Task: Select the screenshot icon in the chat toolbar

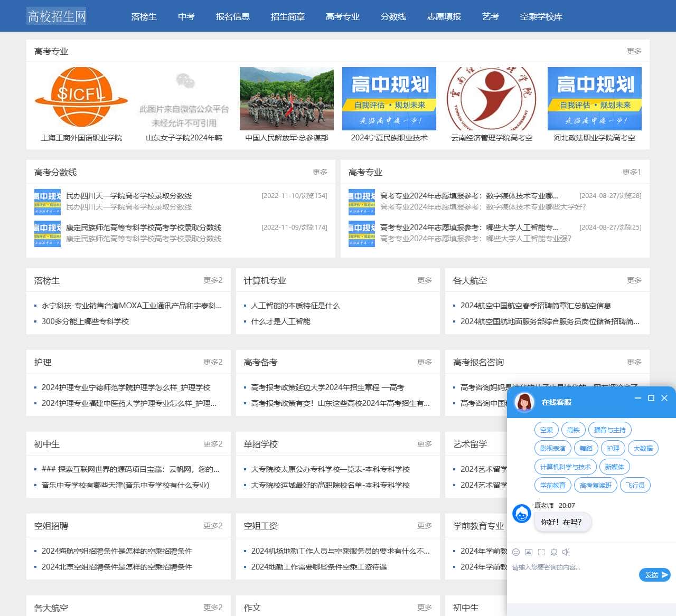Action: (x=541, y=552)
